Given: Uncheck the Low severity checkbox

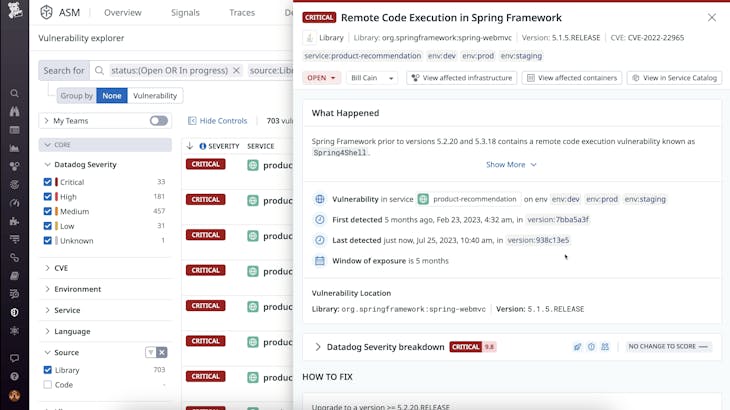Looking at the screenshot, I should [x=47, y=226].
